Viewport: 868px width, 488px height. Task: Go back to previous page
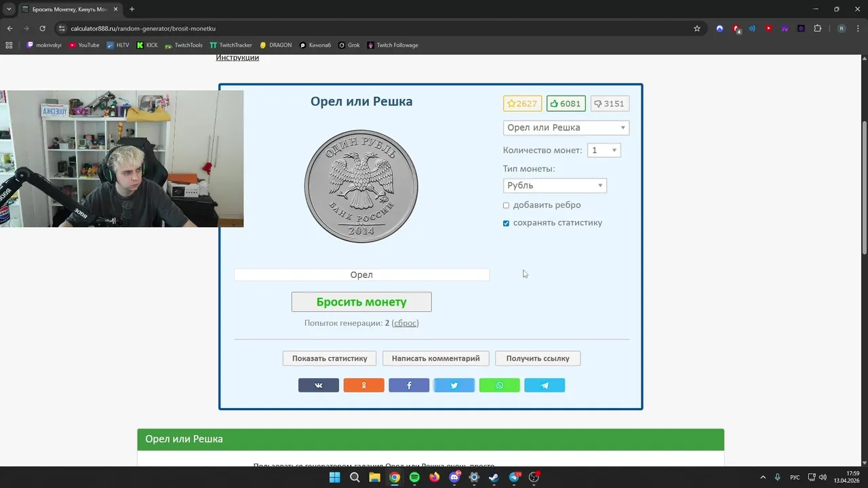pyautogui.click(x=9, y=28)
